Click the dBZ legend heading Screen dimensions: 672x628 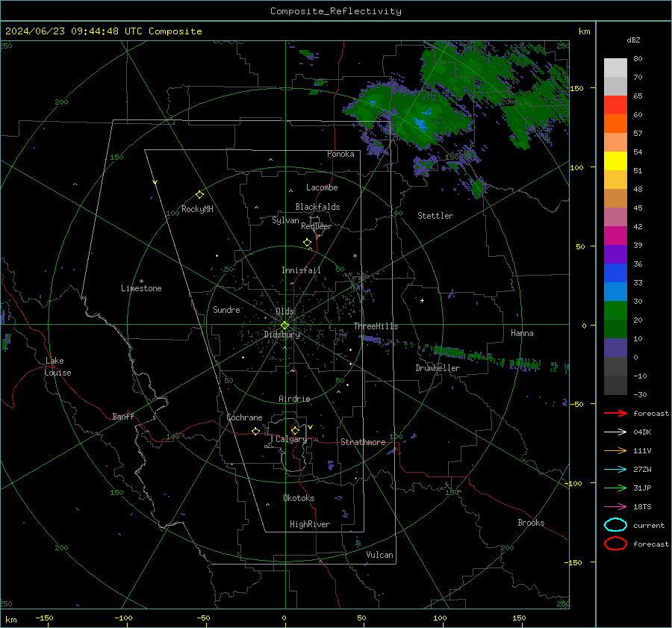pyautogui.click(x=633, y=40)
